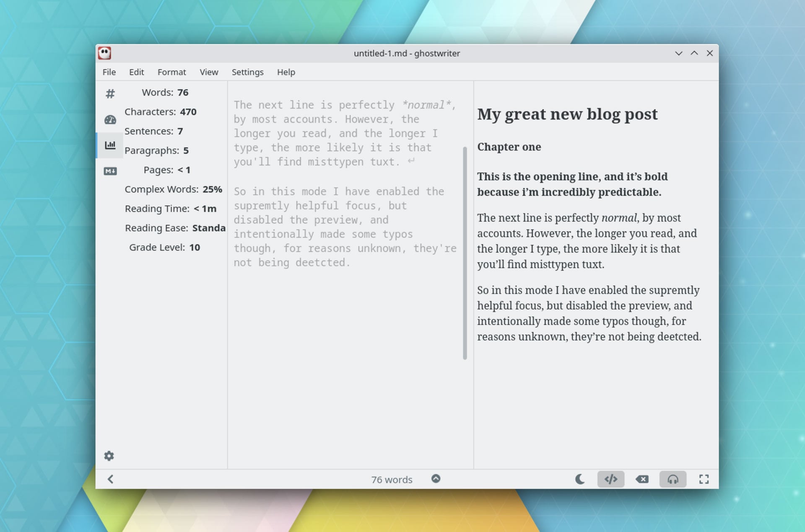The height and width of the screenshot is (532, 805).
Task: Open sidebar settings gear icon
Action: click(x=109, y=456)
